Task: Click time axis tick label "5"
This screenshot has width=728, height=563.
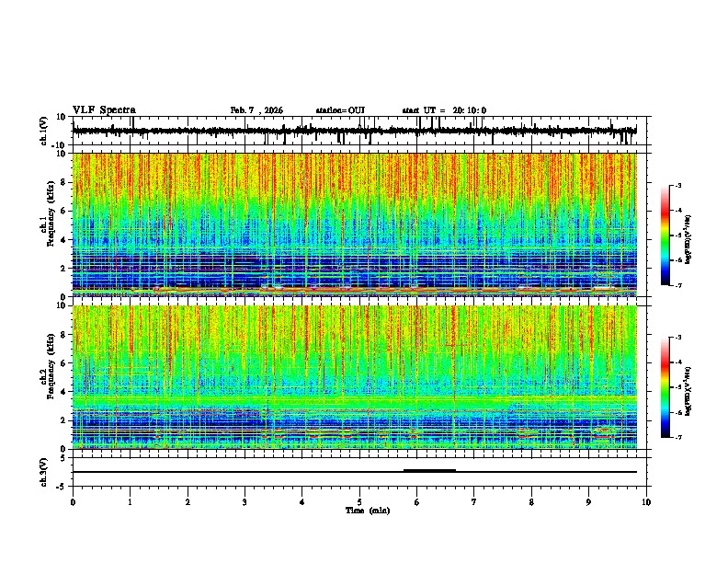Action: [359, 502]
